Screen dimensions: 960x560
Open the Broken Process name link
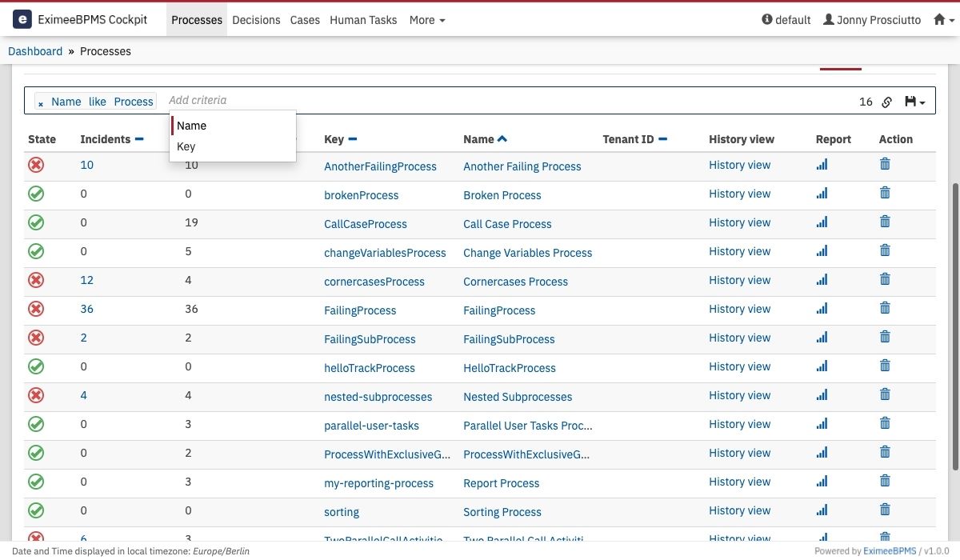click(x=502, y=195)
